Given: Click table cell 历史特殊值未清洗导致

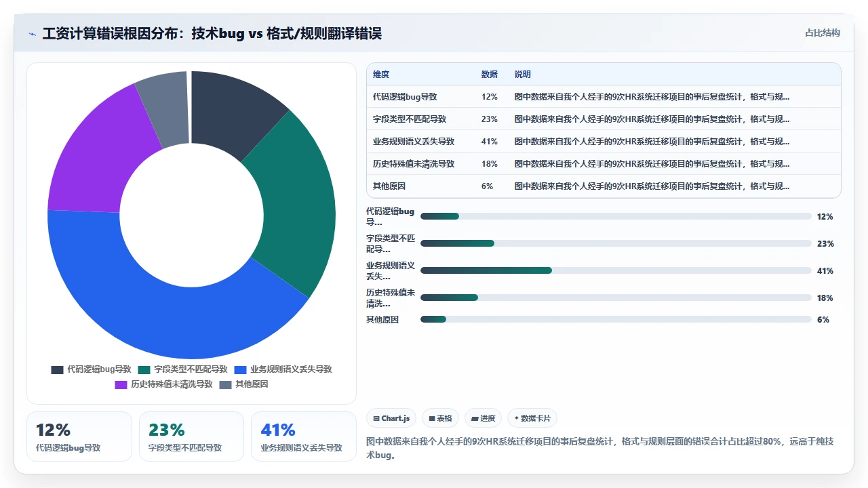Looking at the screenshot, I should click(414, 164).
